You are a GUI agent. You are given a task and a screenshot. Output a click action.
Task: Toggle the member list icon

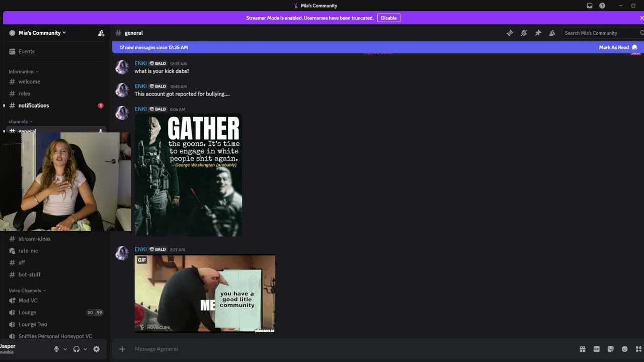click(x=552, y=33)
